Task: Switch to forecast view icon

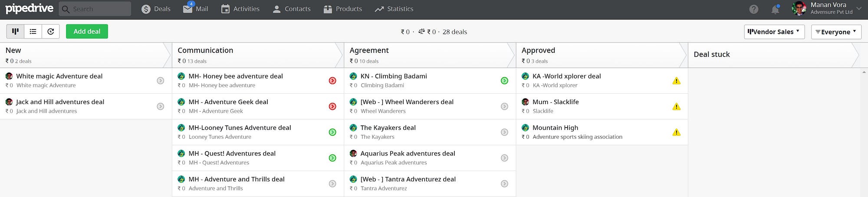Action: (x=51, y=31)
